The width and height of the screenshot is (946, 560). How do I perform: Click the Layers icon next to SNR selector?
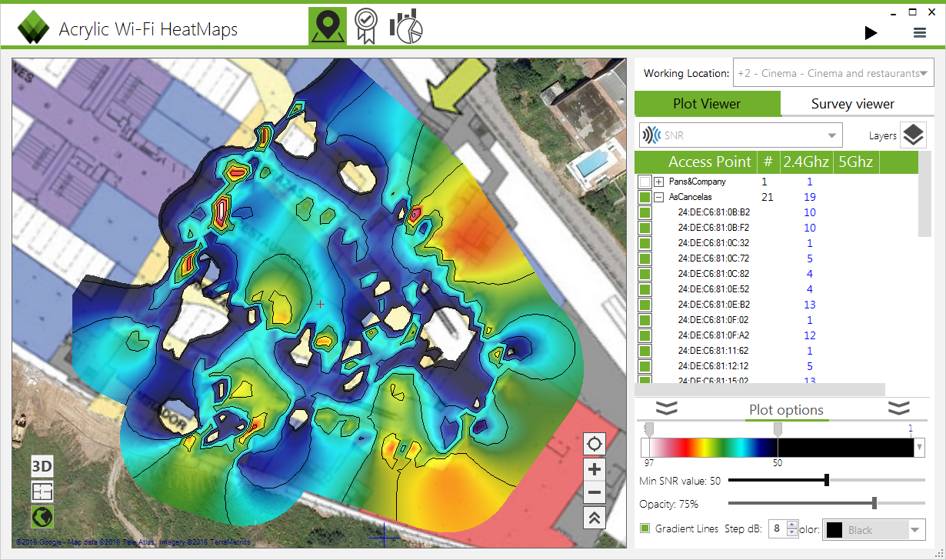(913, 135)
